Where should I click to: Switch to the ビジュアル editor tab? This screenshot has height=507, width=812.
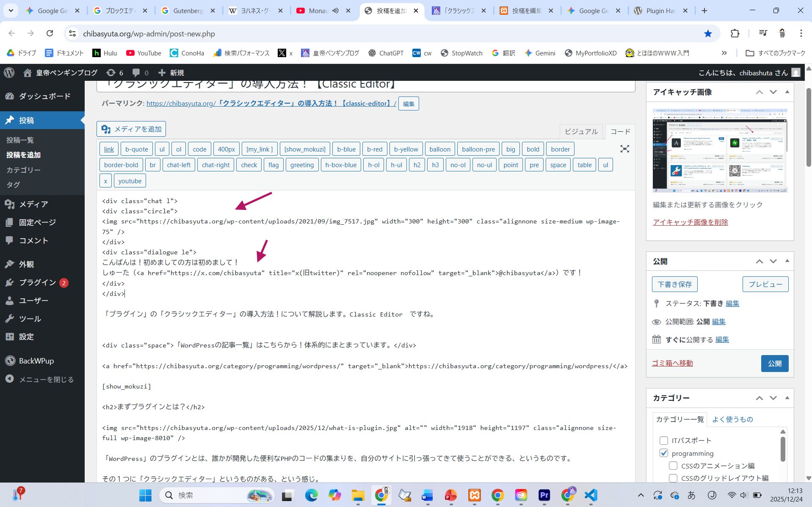click(581, 132)
